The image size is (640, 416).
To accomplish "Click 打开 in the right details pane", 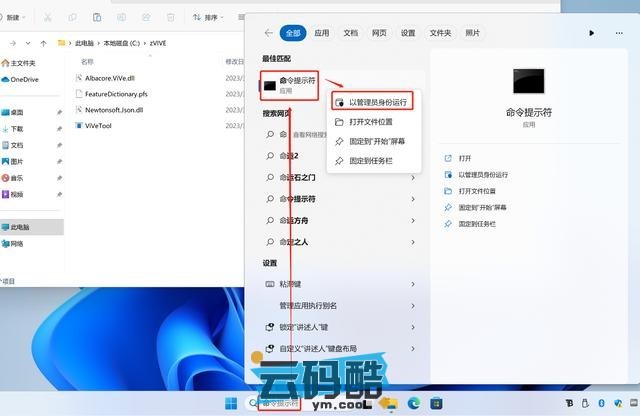I will point(464,158).
